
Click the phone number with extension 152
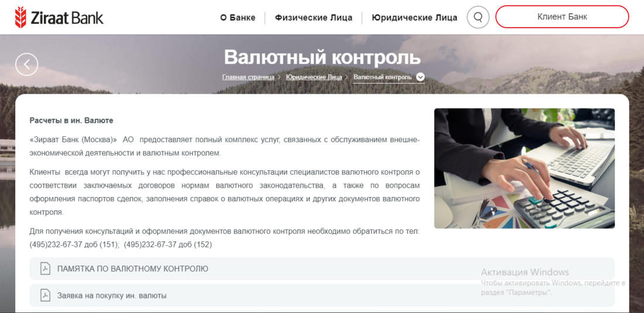[168, 245]
